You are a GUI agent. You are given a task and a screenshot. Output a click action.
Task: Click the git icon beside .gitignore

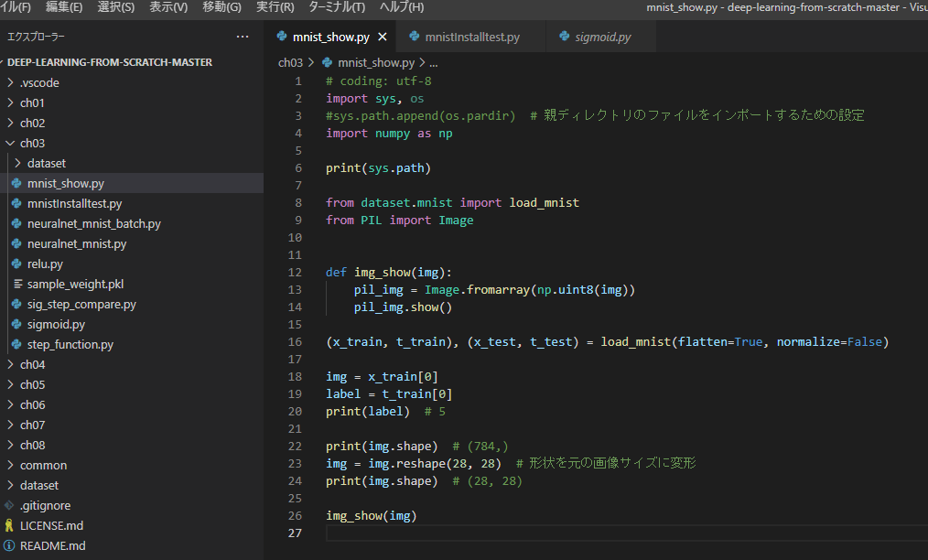[9, 505]
